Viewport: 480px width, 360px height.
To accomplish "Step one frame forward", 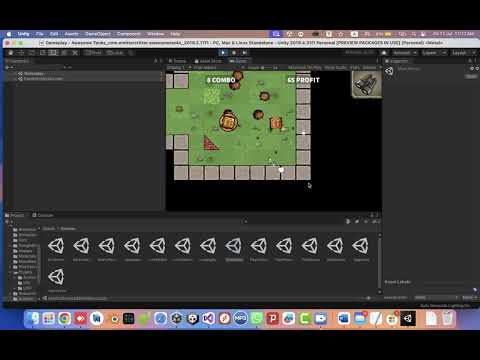I will point(245,53).
